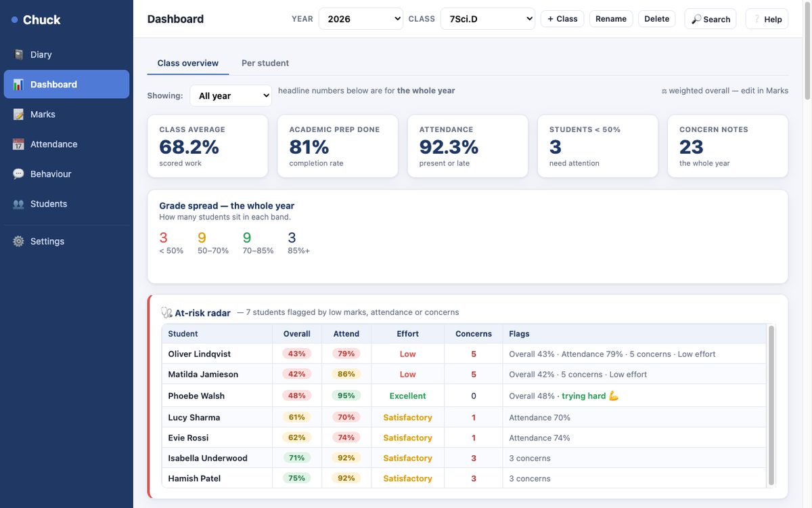Open Diary from the sidebar

pyautogui.click(x=66, y=55)
